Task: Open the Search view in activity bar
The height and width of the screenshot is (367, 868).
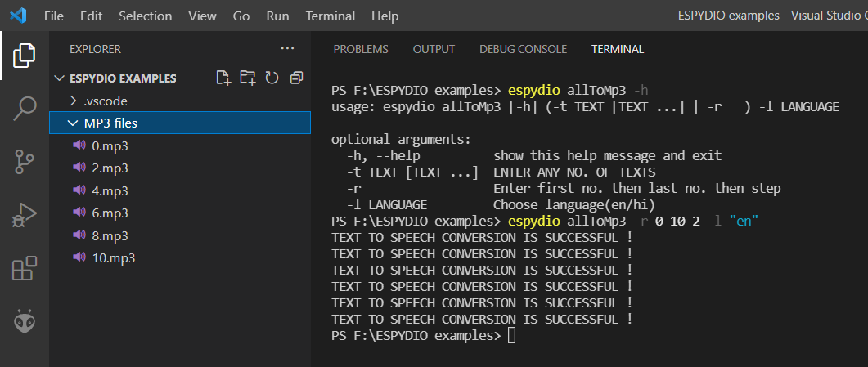Action: click(x=25, y=109)
